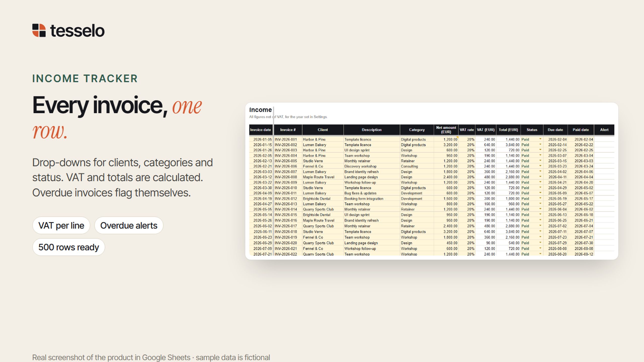Select the 'Consulting' category cell
The image size is (644, 362).
coord(417,166)
